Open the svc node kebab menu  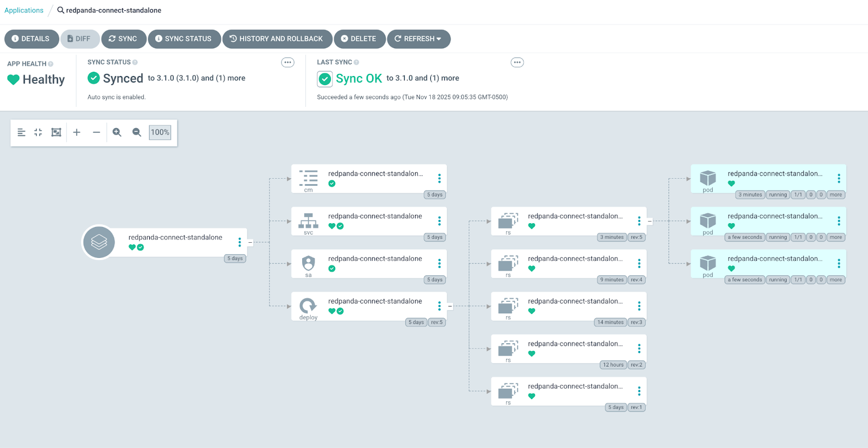439,221
